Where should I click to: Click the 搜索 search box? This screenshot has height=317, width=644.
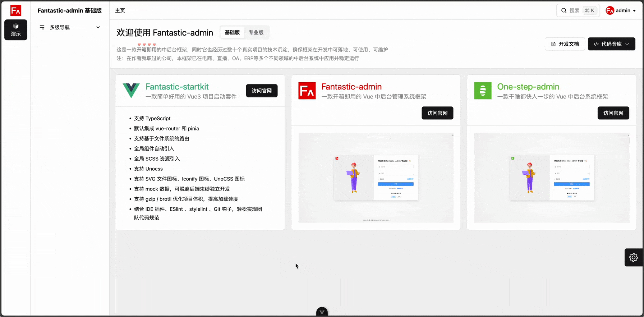(x=578, y=10)
